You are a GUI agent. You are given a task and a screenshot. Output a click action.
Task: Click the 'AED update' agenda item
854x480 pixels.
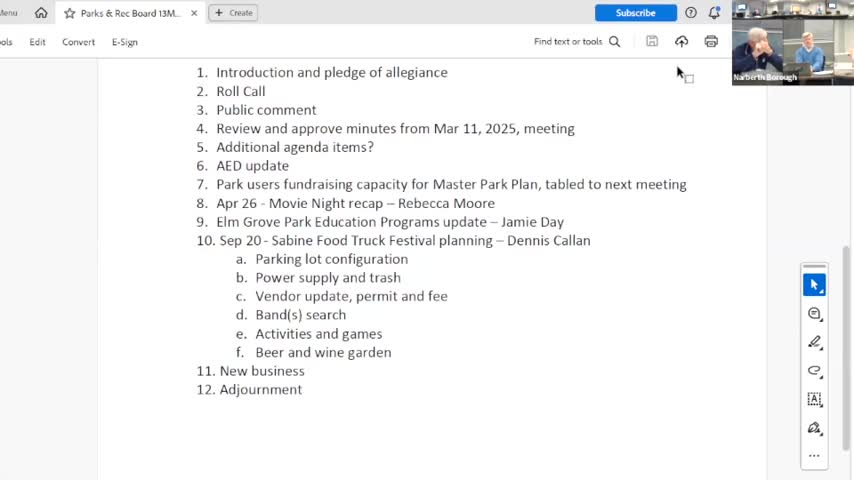click(x=253, y=166)
